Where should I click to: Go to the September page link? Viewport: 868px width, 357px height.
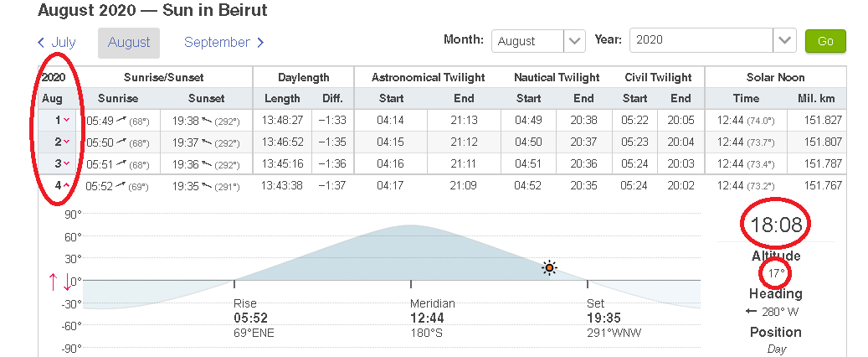pyautogui.click(x=217, y=42)
